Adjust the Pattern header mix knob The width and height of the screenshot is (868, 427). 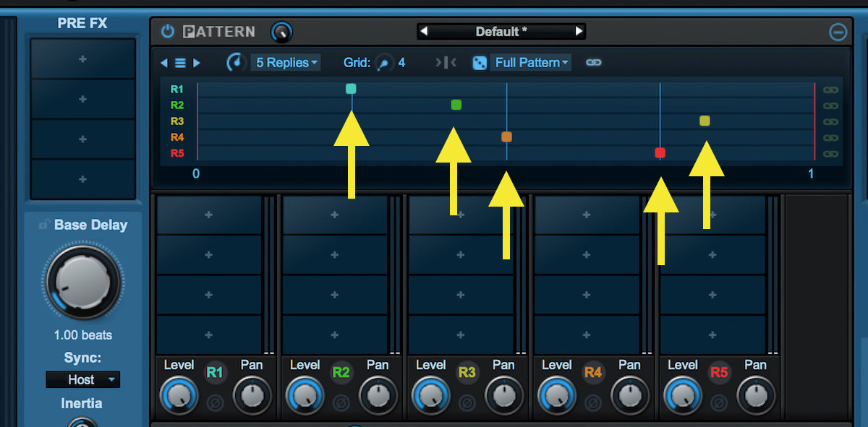281,32
